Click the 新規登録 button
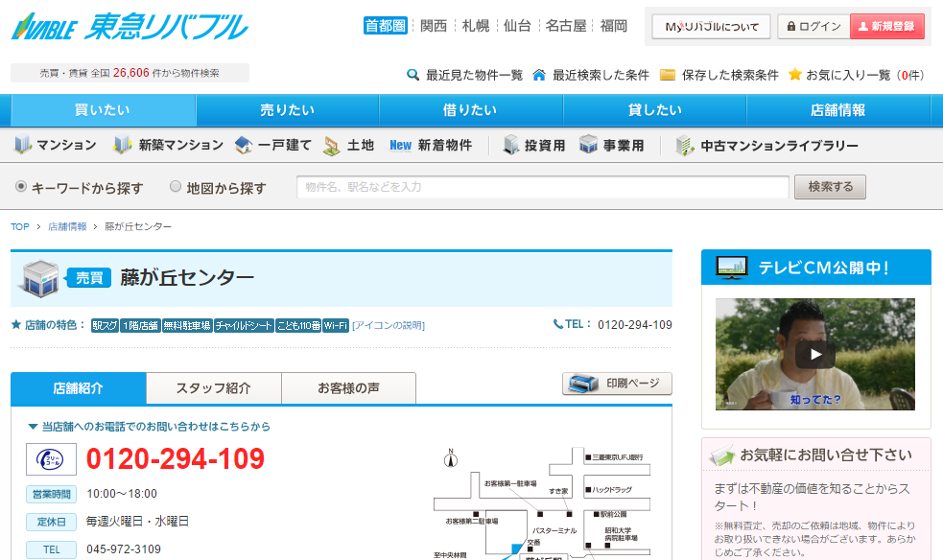Viewport: 943px width, 560px height. coord(887,27)
